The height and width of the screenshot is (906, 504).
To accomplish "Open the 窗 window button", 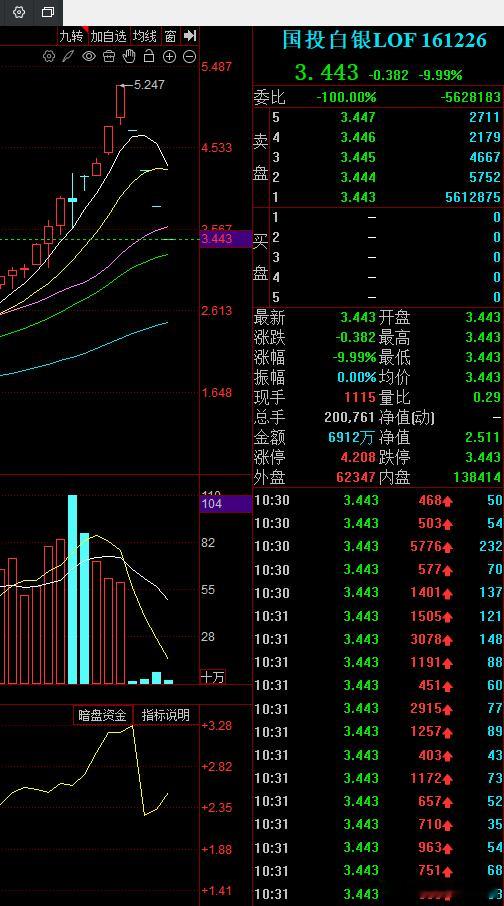I will click(x=170, y=36).
